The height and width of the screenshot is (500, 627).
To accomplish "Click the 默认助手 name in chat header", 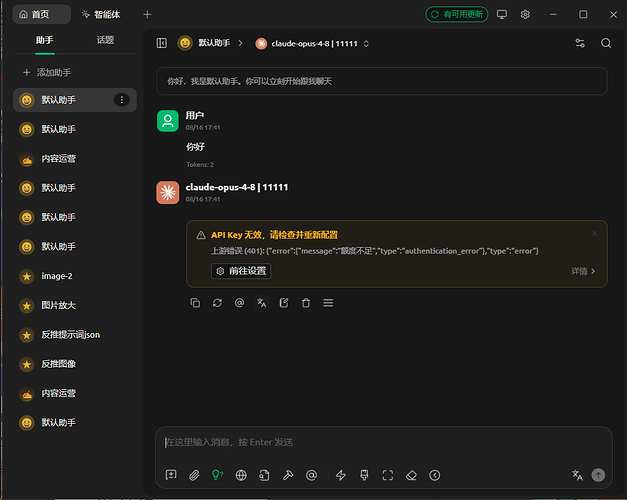I will click(x=214, y=43).
